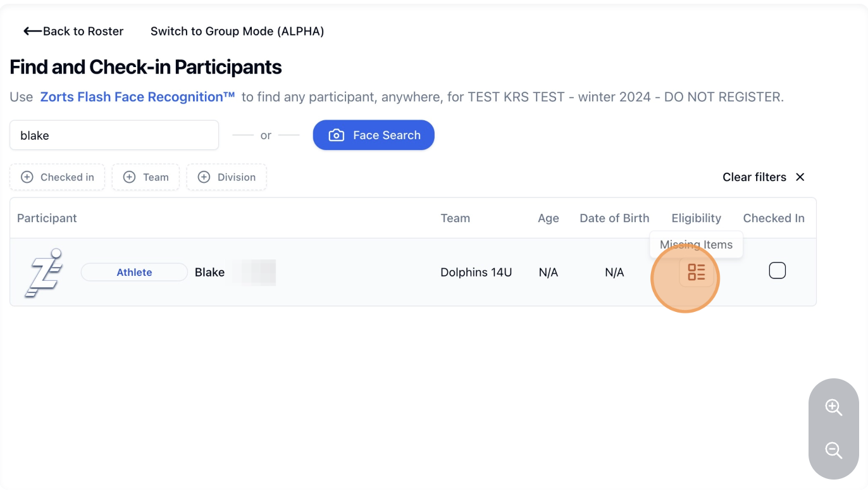Click the Date of Birth column header
The width and height of the screenshot is (868, 496).
614,218
